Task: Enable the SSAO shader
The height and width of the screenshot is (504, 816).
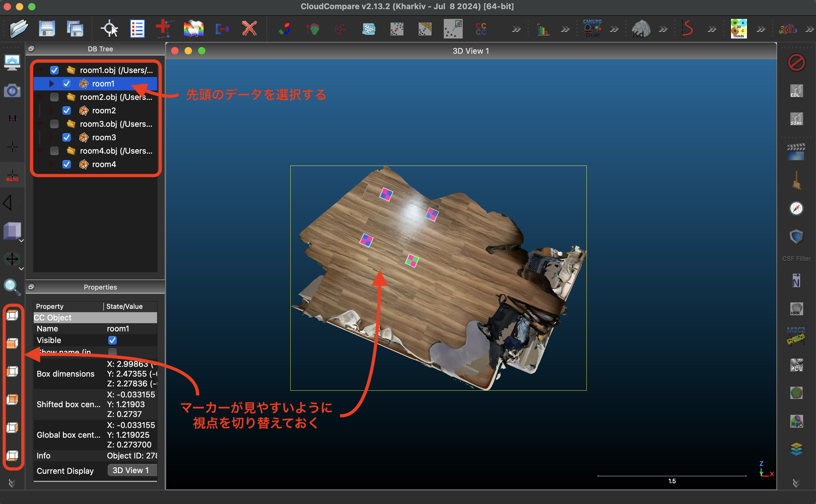Action: click(x=796, y=119)
